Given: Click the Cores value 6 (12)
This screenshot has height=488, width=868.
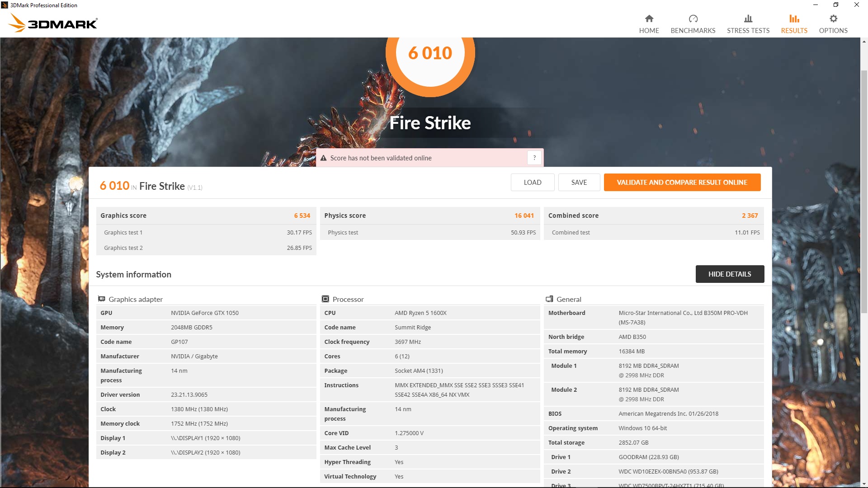Looking at the screenshot, I should 402,357.
